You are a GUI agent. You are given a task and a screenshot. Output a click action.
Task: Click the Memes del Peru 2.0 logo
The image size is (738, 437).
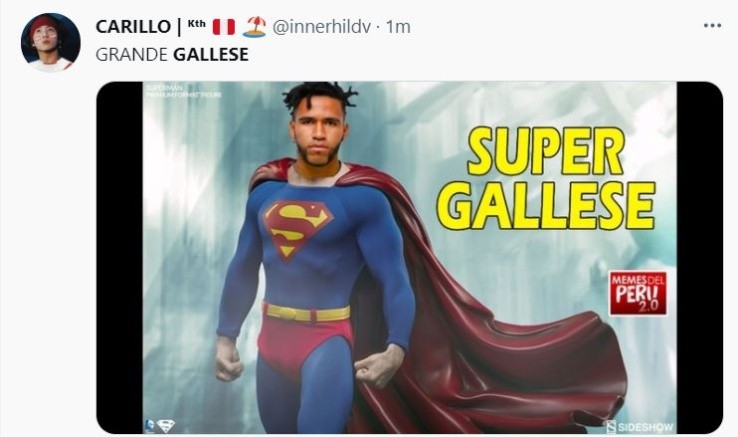[x=638, y=293]
